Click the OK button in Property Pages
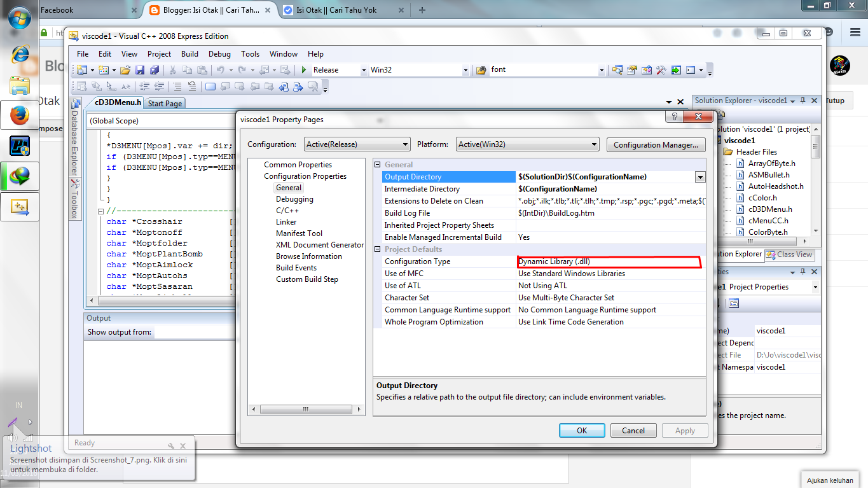The image size is (868, 488). (x=582, y=431)
